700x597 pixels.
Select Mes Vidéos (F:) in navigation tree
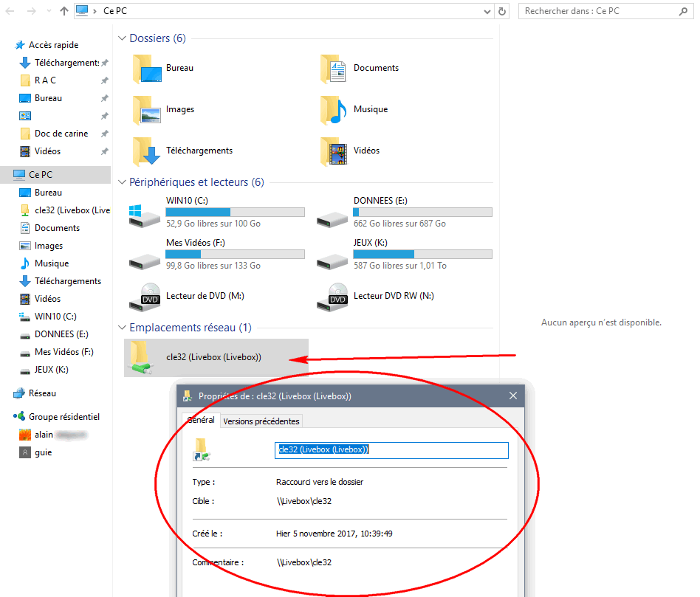pos(64,352)
